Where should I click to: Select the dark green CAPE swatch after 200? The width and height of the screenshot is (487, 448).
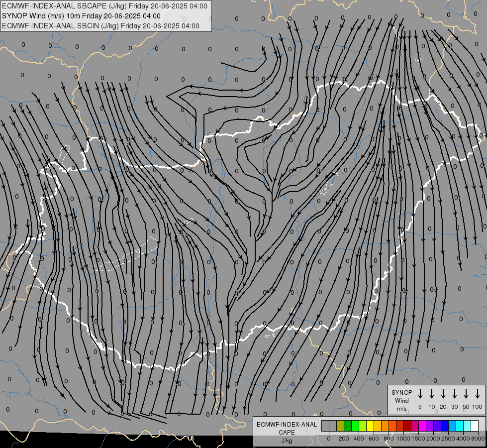(348, 426)
